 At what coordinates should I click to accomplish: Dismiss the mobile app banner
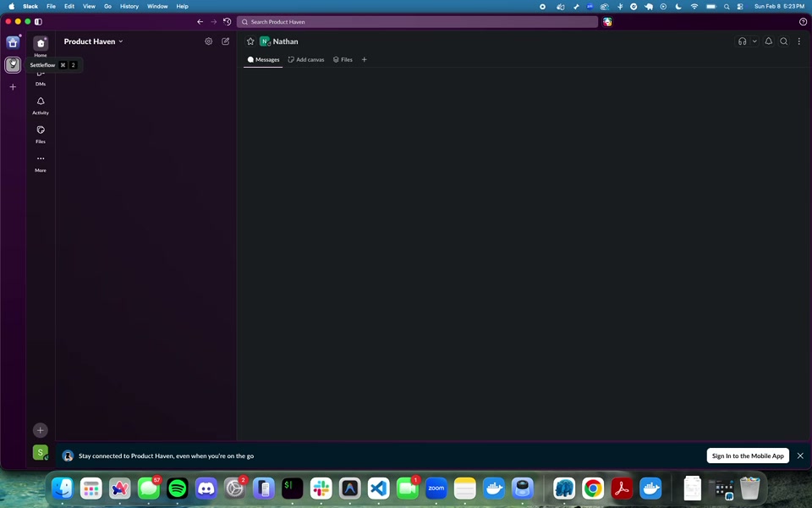point(800,456)
